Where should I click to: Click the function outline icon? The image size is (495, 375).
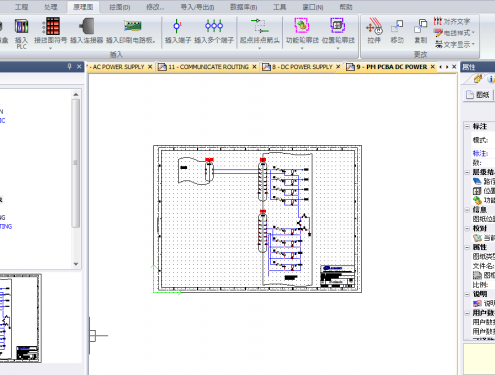pyautogui.click(x=302, y=25)
